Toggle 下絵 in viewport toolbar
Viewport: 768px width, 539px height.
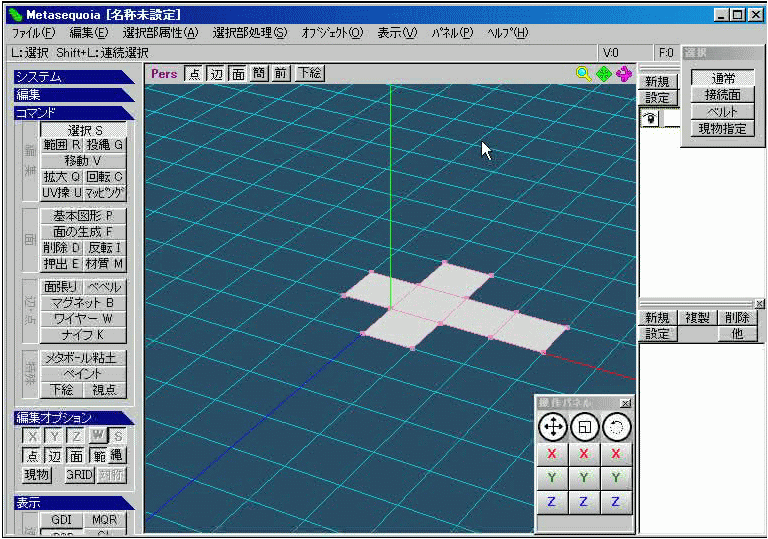coord(310,74)
